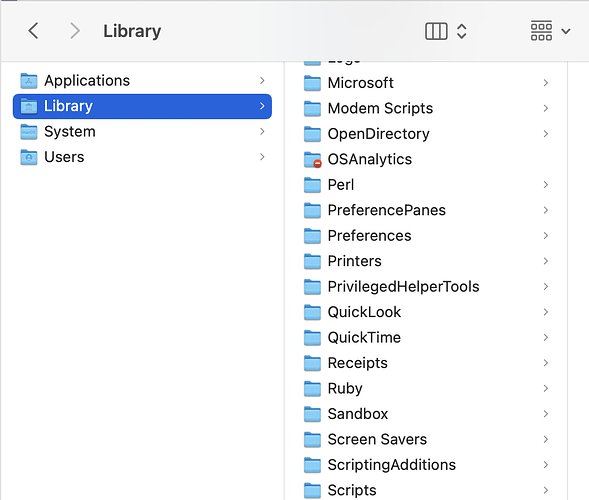
Task: Click the Ruby folder icon
Action: pos(313,389)
